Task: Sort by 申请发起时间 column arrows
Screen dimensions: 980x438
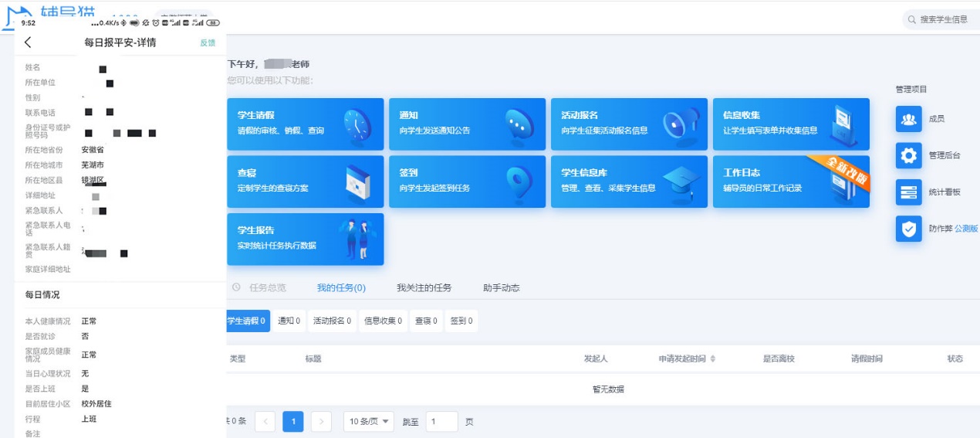Action: pyautogui.click(x=713, y=359)
